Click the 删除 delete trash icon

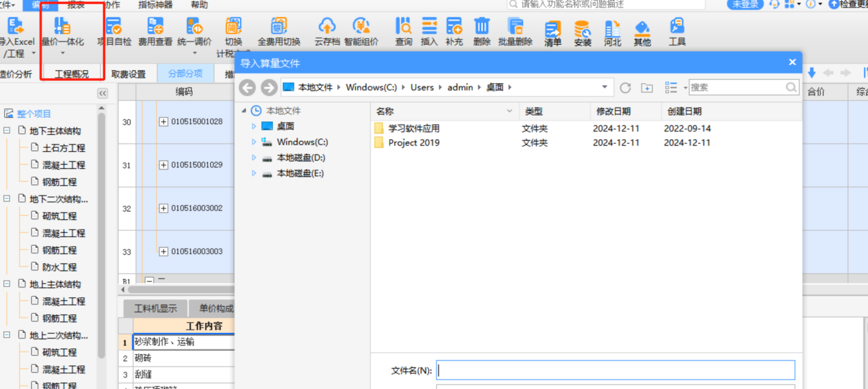(x=482, y=26)
